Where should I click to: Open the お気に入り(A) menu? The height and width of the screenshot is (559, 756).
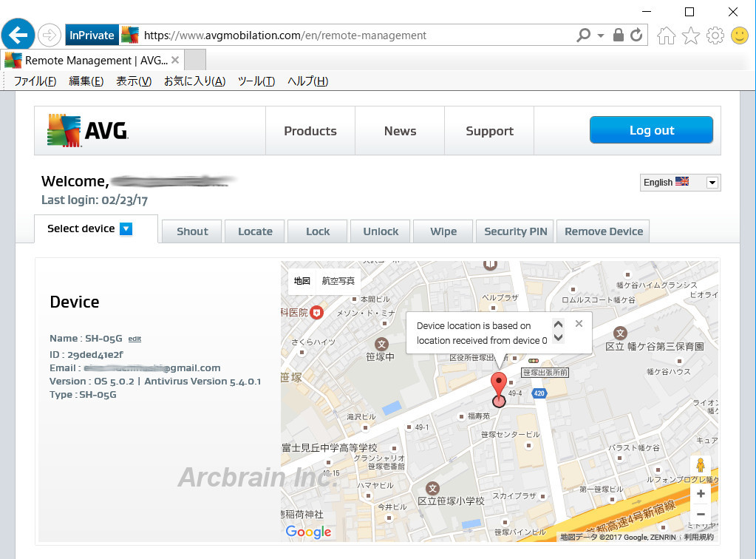point(195,81)
